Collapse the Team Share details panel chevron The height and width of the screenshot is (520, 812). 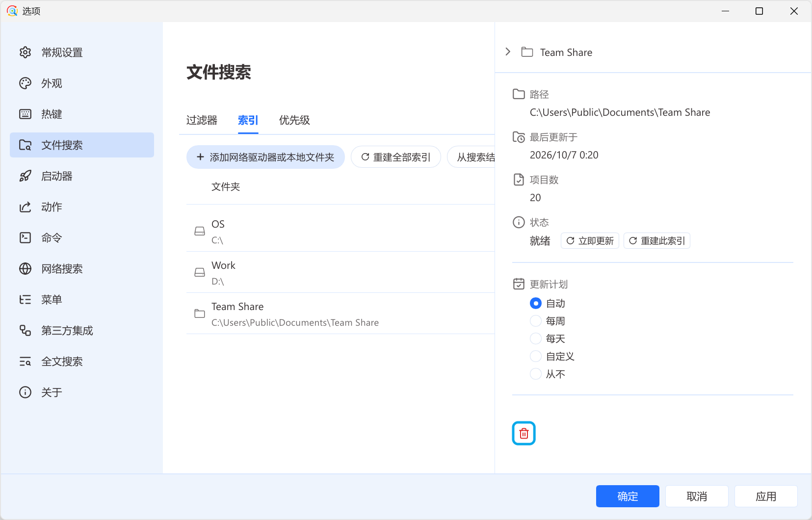click(x=508, y=52)
